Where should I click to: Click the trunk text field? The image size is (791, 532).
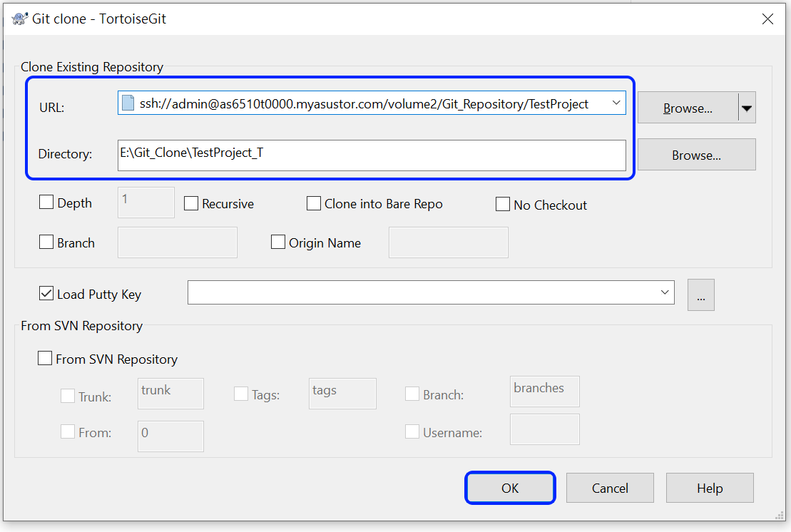[170, 394]
